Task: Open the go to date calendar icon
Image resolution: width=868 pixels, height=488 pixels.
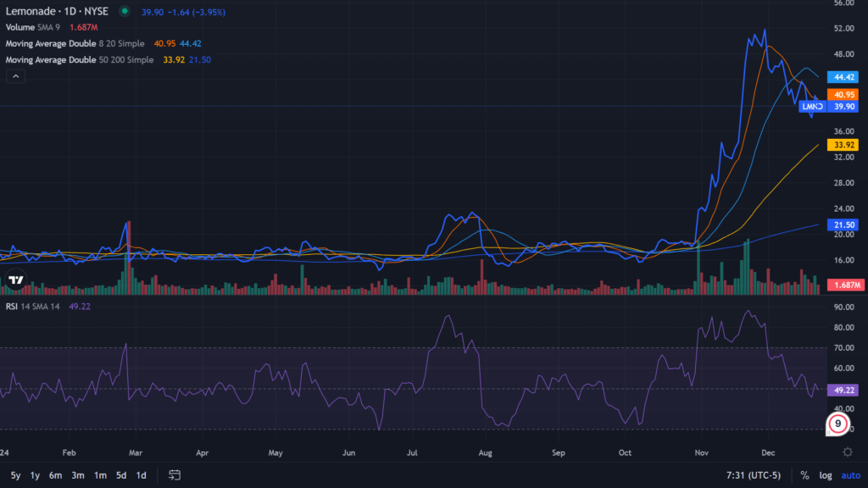Action: pyautogui.click(x=175, y=474)
